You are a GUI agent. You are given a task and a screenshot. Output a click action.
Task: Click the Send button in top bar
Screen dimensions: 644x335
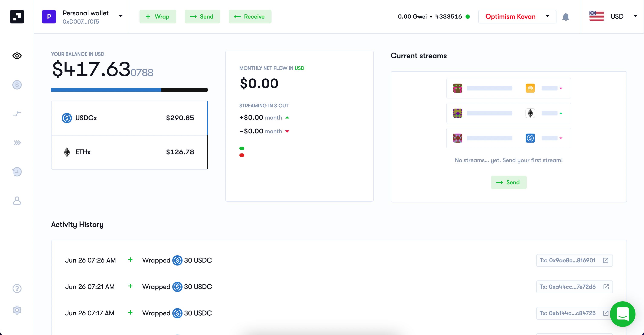click(203, 16)
